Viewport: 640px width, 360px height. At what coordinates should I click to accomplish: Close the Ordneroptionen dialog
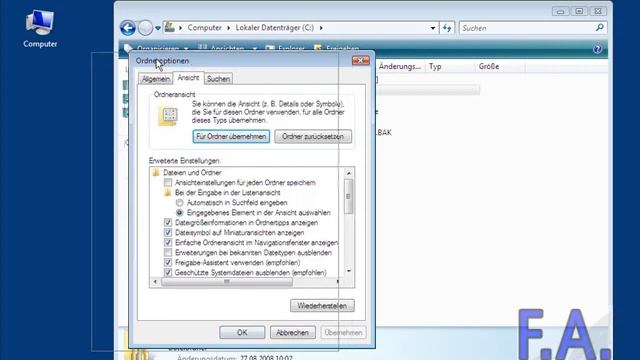click(360, 61)
